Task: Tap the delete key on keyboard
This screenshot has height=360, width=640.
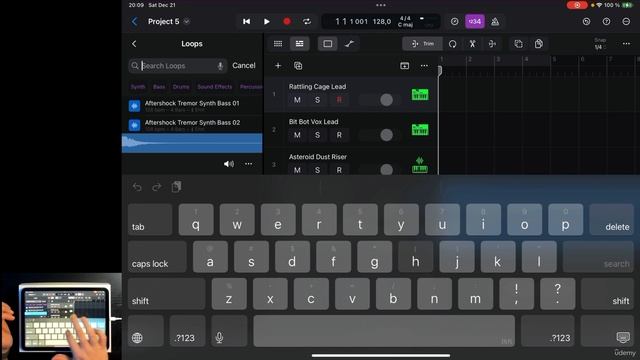Action: point(611,220)
